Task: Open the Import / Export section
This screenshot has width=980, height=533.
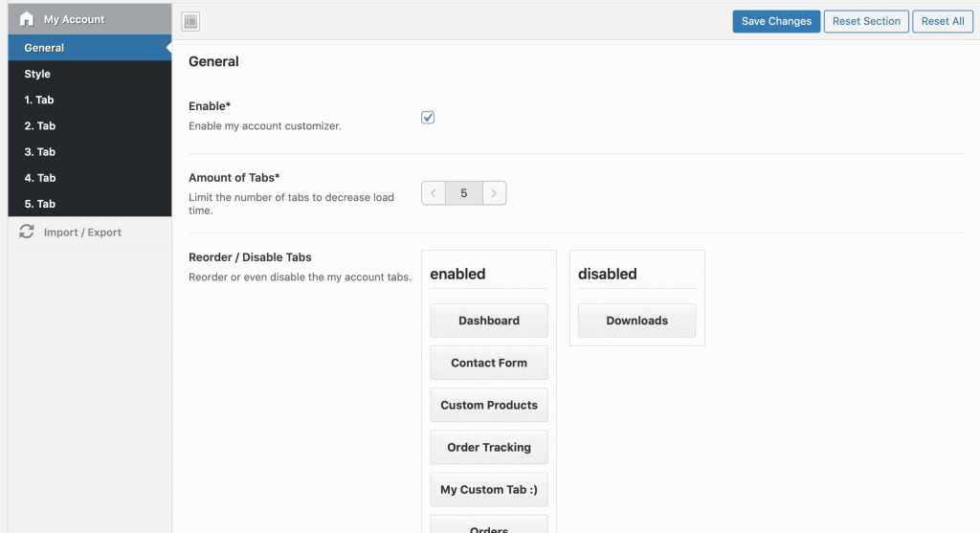Action: pos(89,232)
